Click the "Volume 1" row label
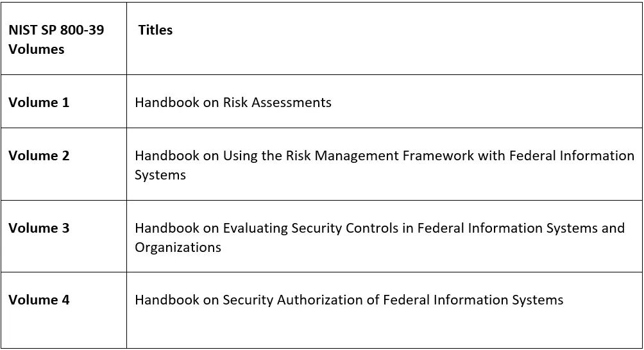Image resolution: width=644 pixels, height=350 pixels. [x=38, y=103]
